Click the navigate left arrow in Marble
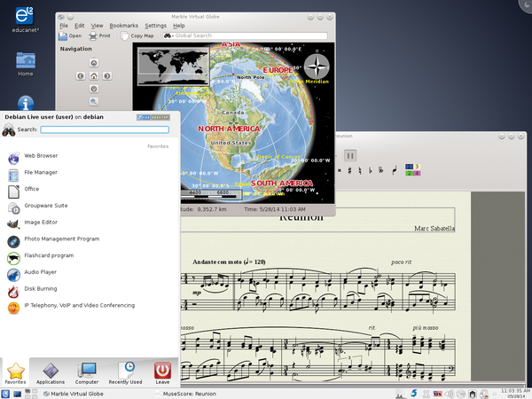 [x=81, y=76]
